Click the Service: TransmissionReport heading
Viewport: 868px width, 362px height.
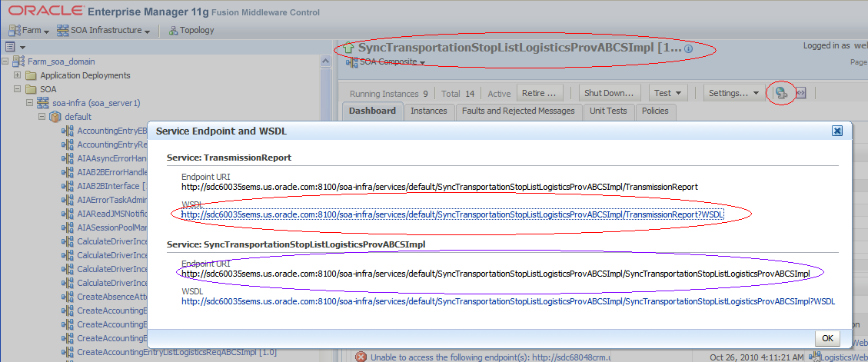229,158
